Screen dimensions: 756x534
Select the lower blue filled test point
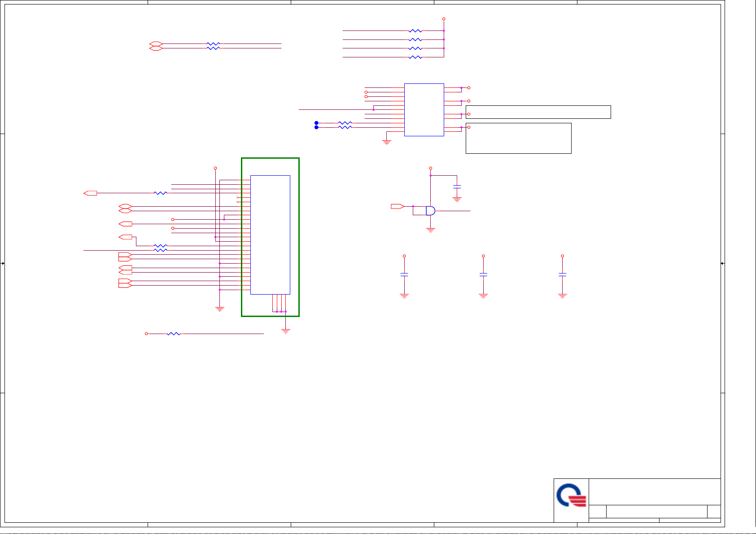pyautogui.click(x=316, y=127)
